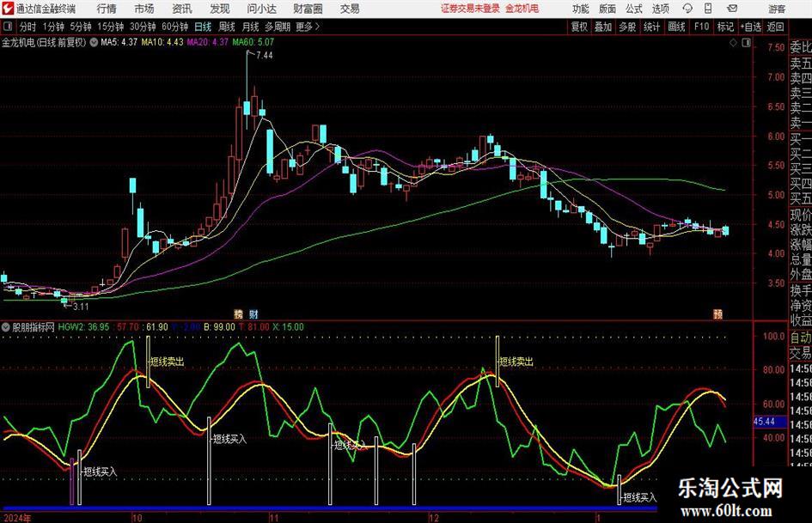Click the 复权 toolbar button
812x523 pixels.
tap(579, 27)
